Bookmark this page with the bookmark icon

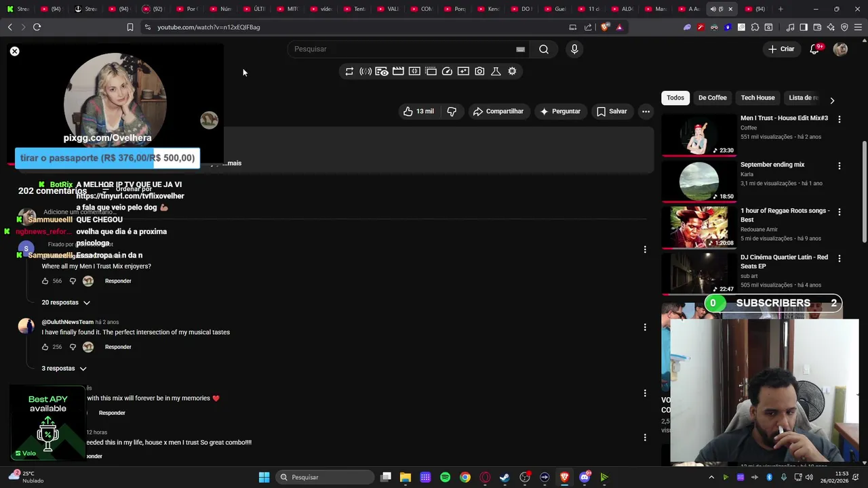click(x=130, y=27)
